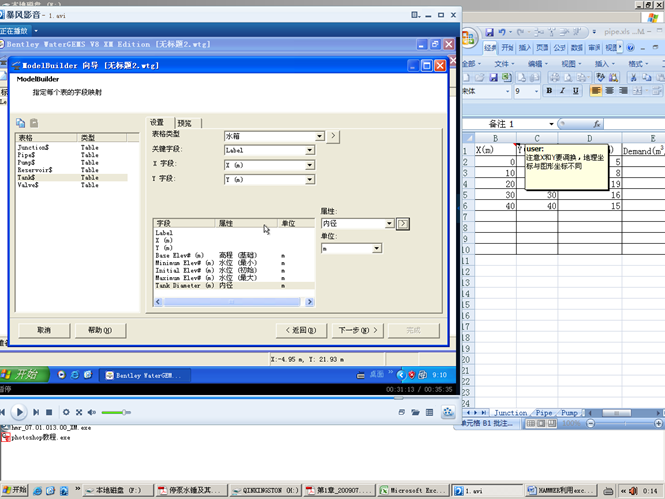Select Pipe$ in the table list

coord(27,155)
